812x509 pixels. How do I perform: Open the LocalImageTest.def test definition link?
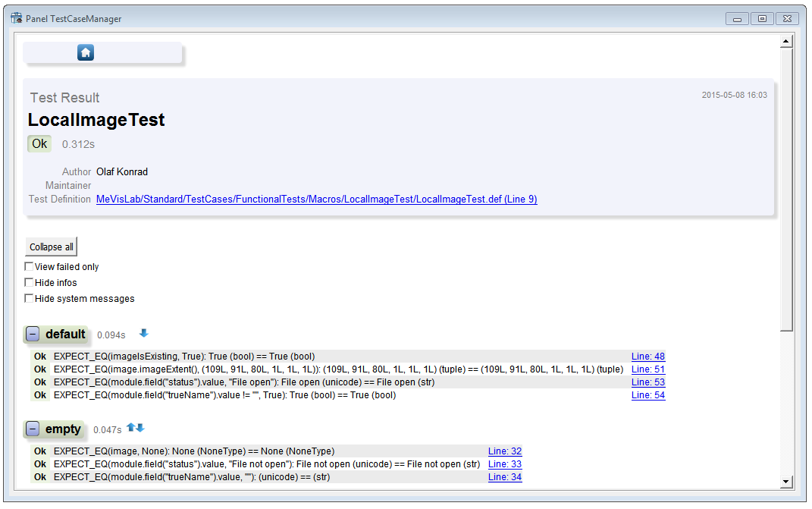tap(316, 200)
